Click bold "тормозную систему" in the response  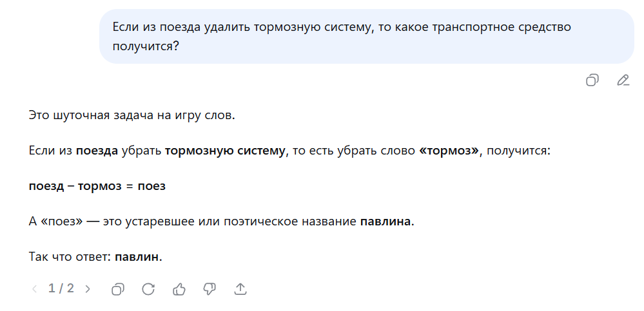(x=225, y=151)
